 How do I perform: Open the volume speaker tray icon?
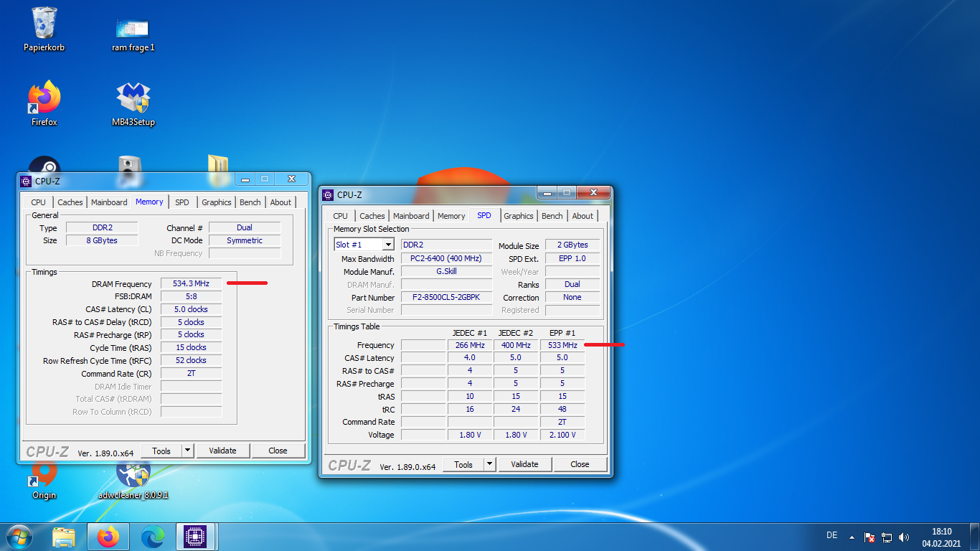pyautogui.click(x=904, y=537)
